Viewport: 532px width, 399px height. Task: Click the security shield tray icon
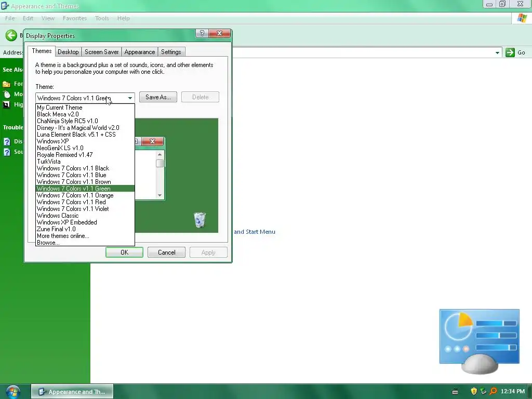[474, 392]
